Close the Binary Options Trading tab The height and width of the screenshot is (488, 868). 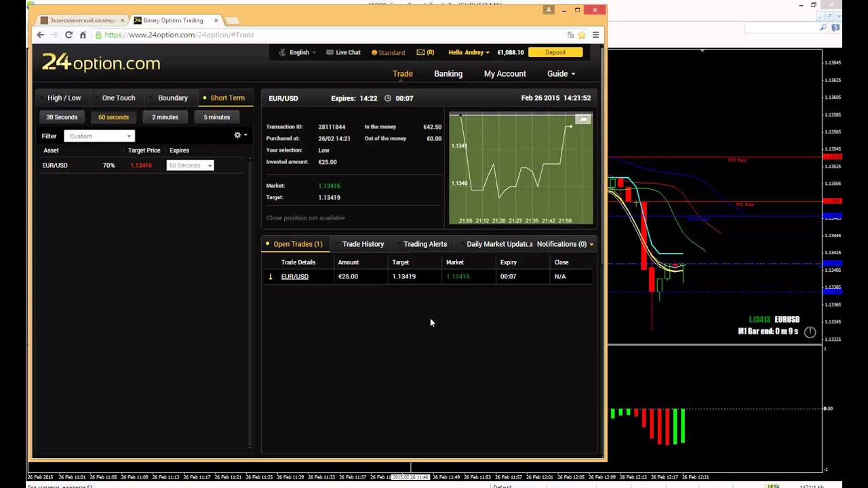point(216,20)
